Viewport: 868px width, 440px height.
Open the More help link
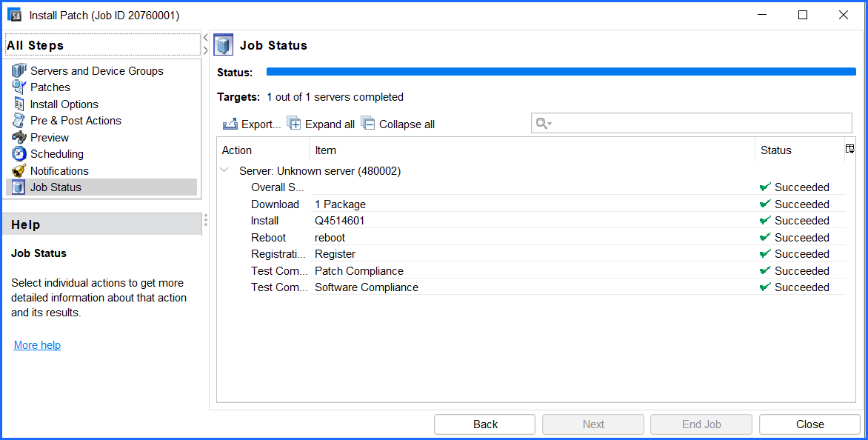pos(36,344)
